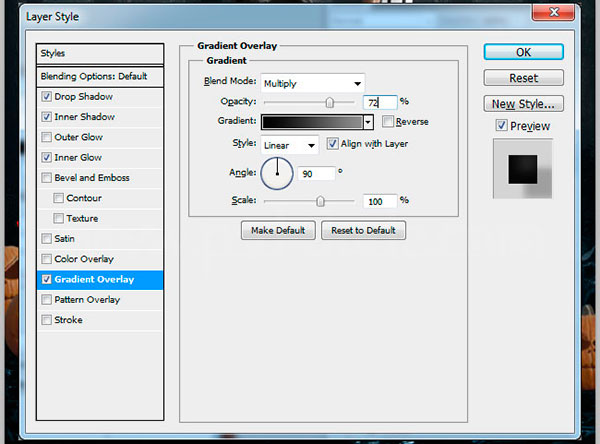Select the Inner Glow style label
The height and width of the screenshot is (444, 600).
(x=78, y=157)
